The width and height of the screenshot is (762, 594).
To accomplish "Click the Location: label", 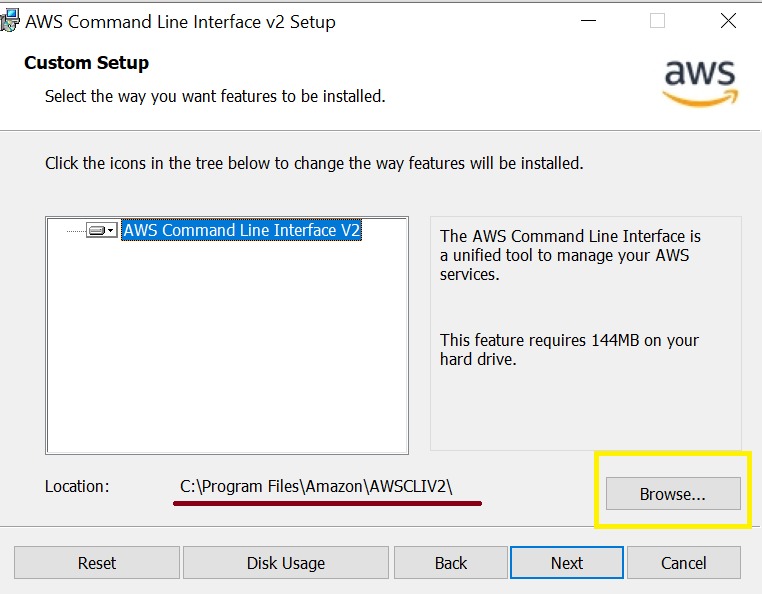I will [x=77, y=486].
